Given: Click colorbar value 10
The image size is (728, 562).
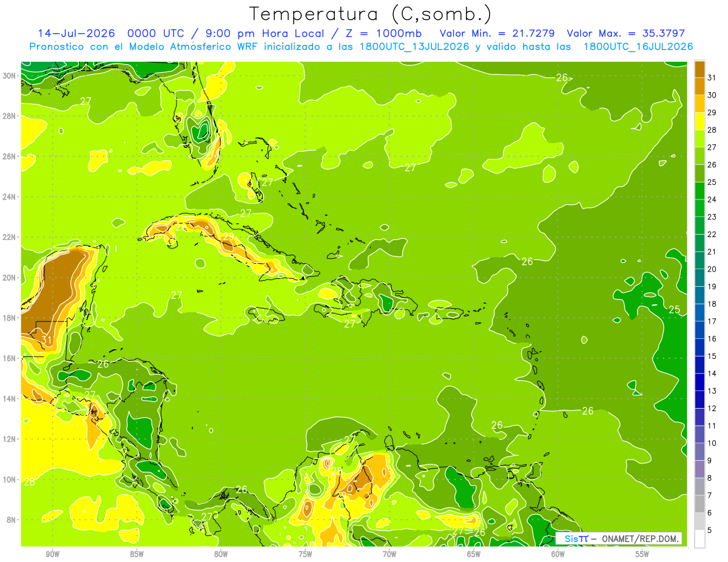Looking at the screenshot, I should pos(712,443).
